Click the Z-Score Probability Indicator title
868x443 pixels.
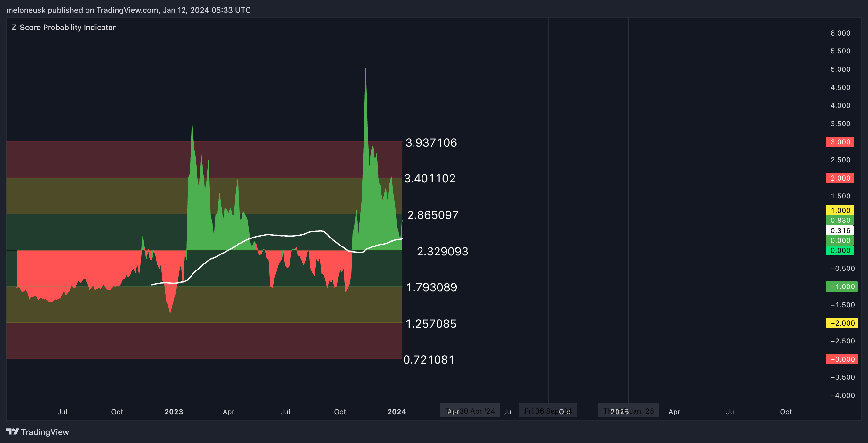tap(63, 27)
